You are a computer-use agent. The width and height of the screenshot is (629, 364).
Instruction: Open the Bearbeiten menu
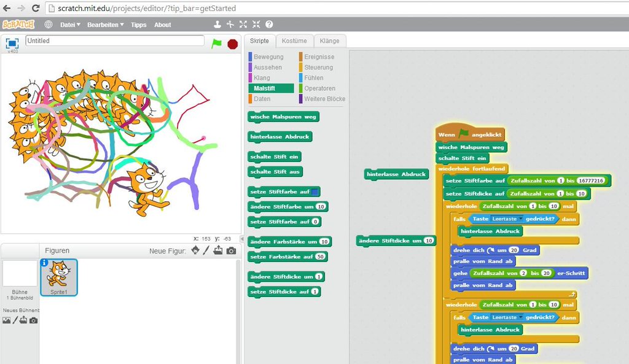point(106,25)
